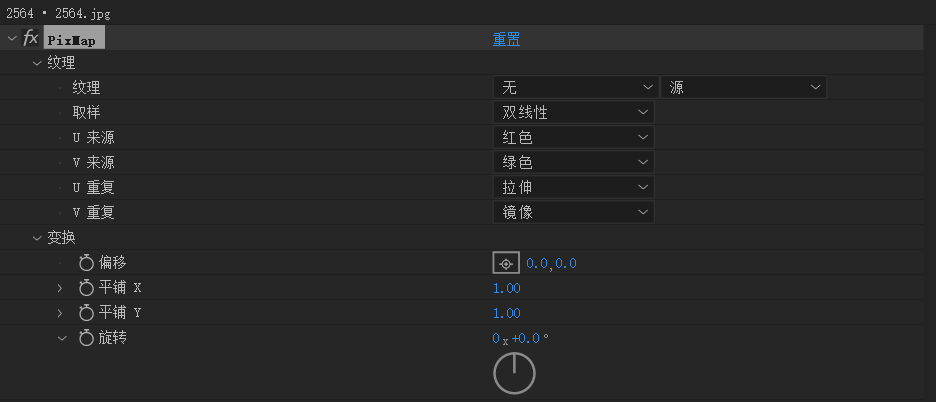Screen dimensions: 936x402
Task: Click the 重置 reset link
Action: point(506,39)
